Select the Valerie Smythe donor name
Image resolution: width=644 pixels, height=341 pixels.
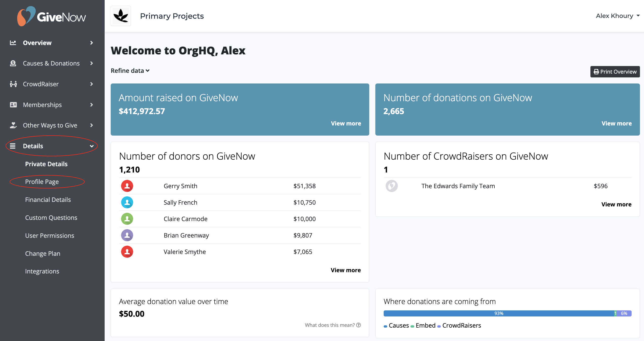click(185, 252)
